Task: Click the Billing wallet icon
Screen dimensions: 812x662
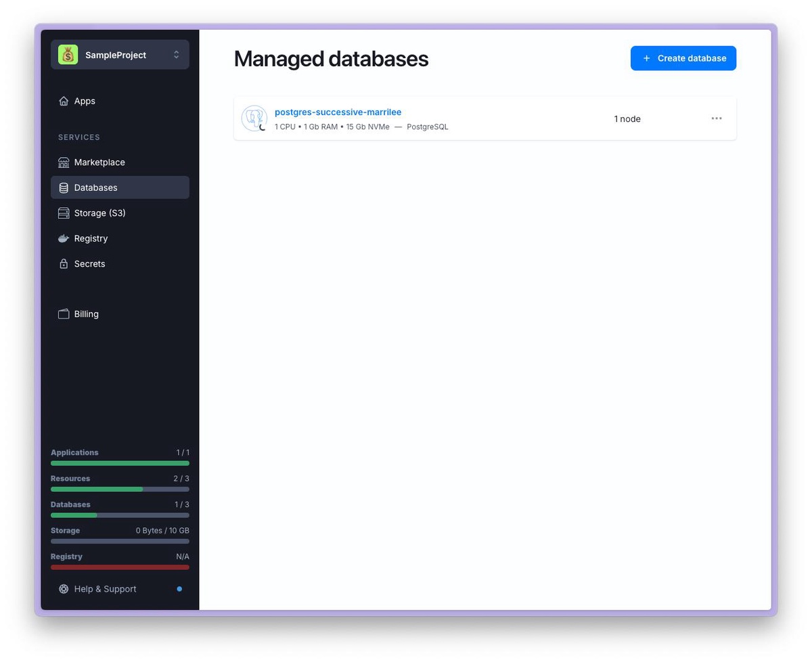Action: 64,314
